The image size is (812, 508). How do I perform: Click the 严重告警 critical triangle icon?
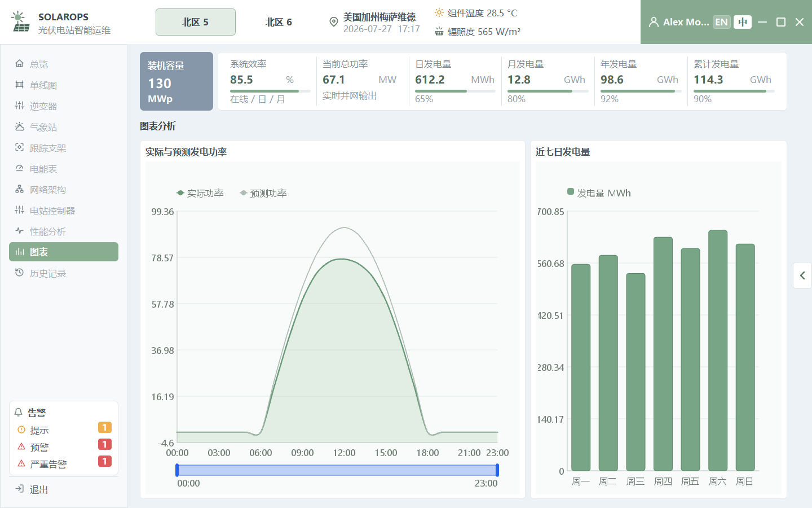click(x=21, y=463)
